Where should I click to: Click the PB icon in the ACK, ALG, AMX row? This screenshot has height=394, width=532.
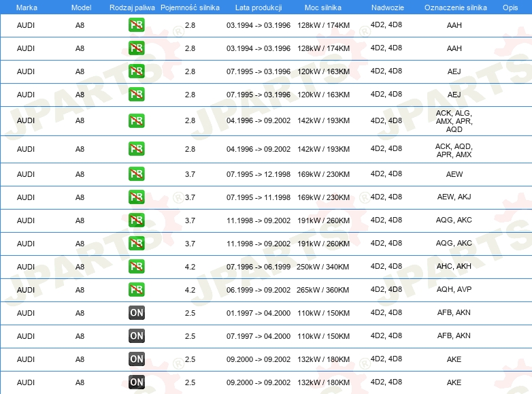pyautogui.click(x=136, y=120)
